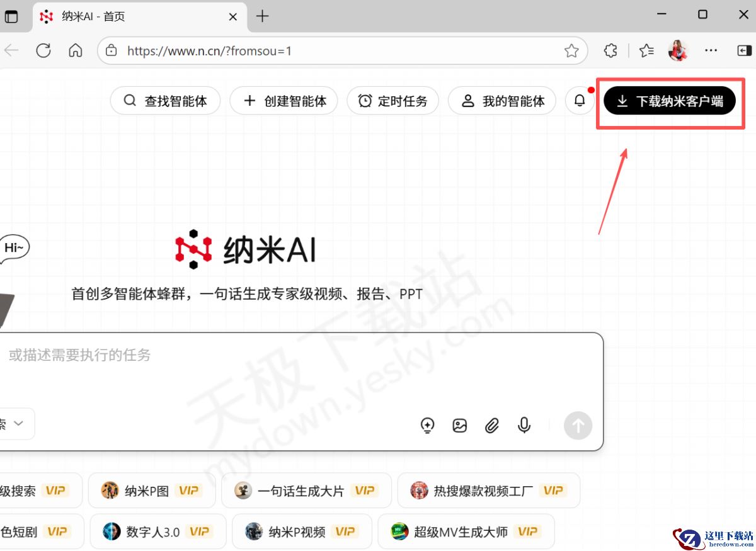Open the notifications bell

click(580, 101)
